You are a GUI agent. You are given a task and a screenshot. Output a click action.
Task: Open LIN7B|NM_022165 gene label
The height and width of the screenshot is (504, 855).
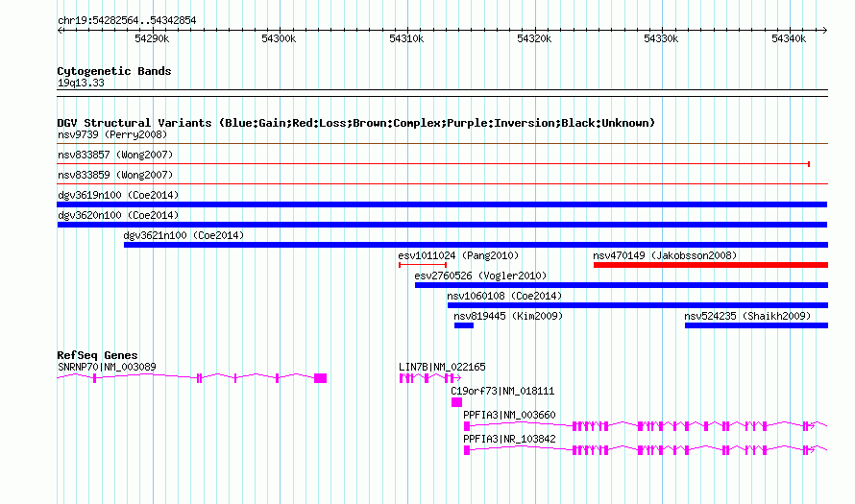pos(442,368)
